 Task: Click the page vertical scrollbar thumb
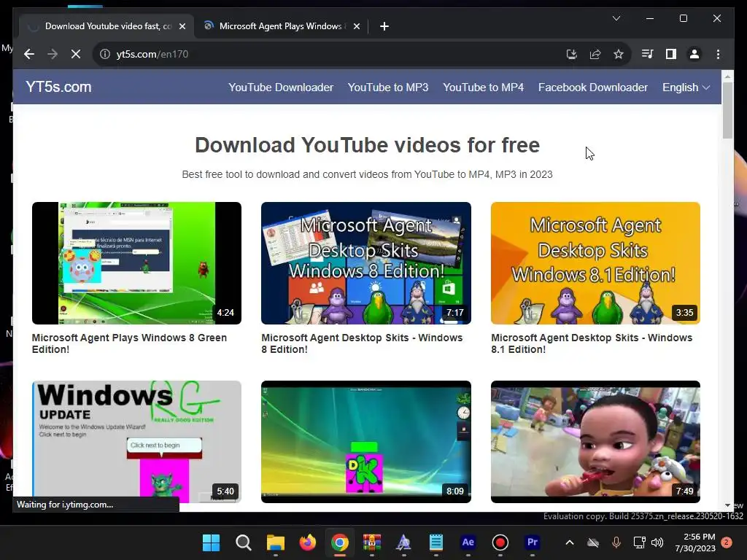coord(727,111)
